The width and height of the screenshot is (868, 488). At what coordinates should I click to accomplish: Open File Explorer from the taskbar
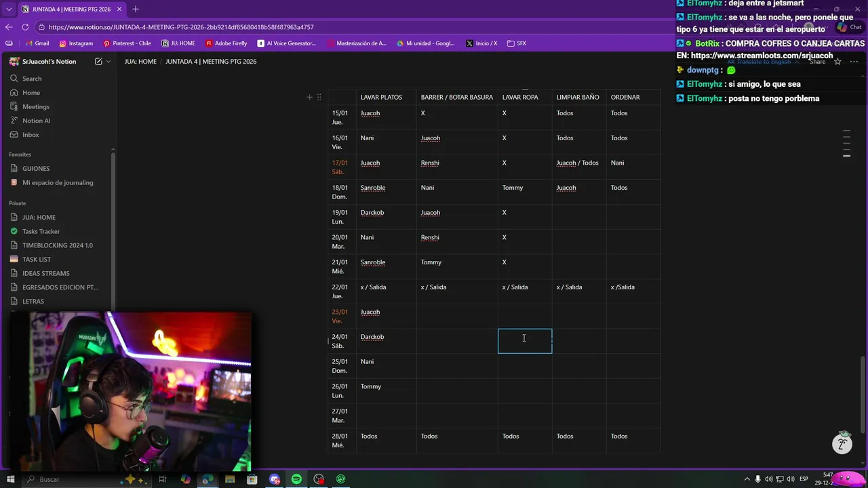click(x=230, y=479)
